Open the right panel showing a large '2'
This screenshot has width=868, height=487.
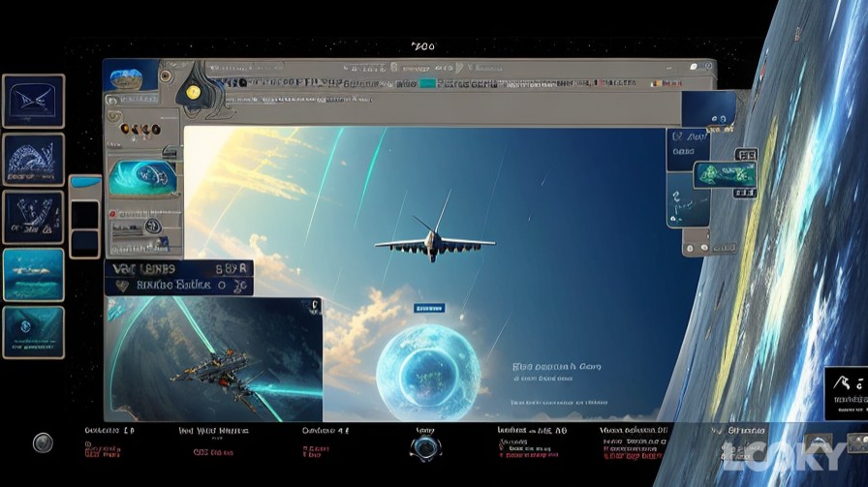click(x=688, y=199)
